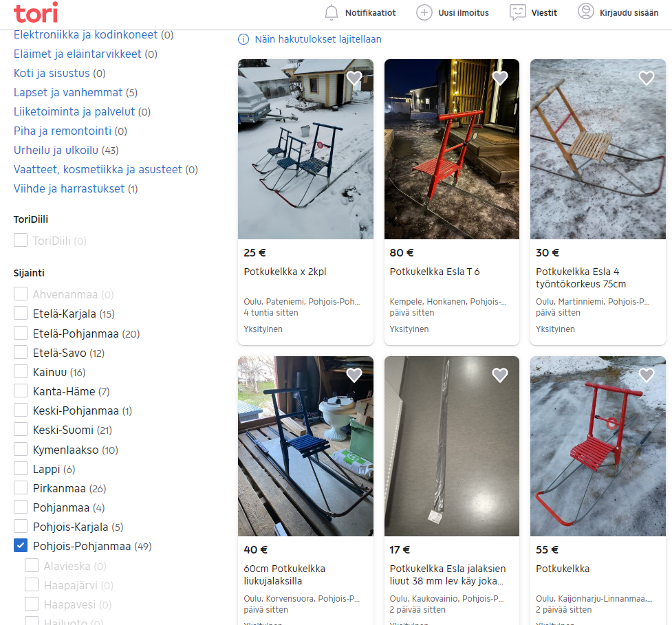Viewport: 672px width, 625px height.
Task: Click the Tori logo
Action: [36, 12]
